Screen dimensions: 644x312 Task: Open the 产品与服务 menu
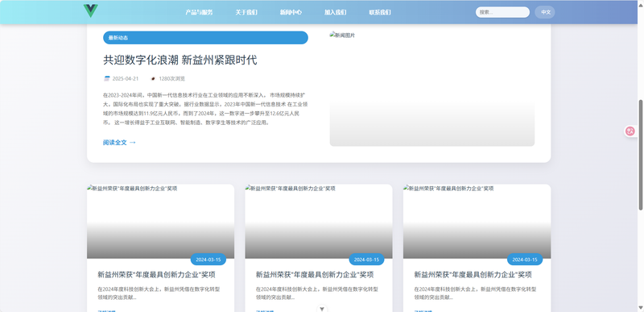tap(199, 12)
